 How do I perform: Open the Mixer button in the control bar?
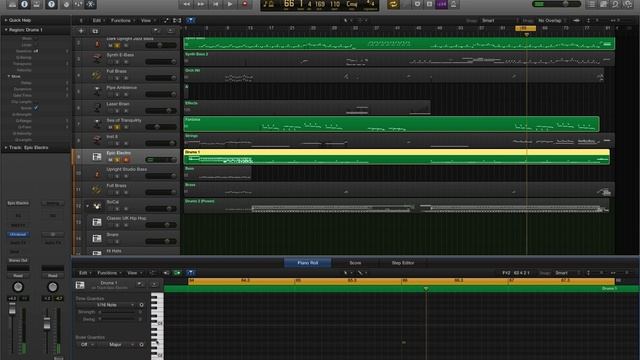(78, 4)
